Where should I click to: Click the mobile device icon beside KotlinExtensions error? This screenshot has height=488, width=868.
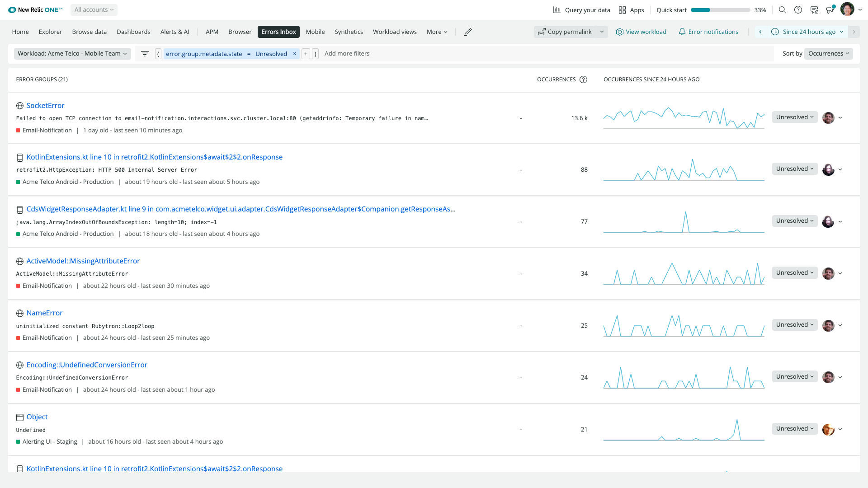point(19,157)
